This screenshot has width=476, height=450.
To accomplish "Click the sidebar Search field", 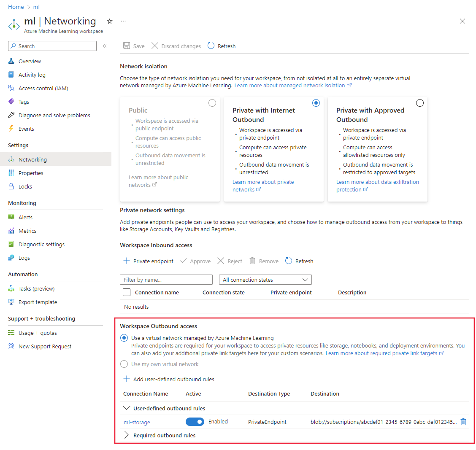I will [x=52, y=46].
